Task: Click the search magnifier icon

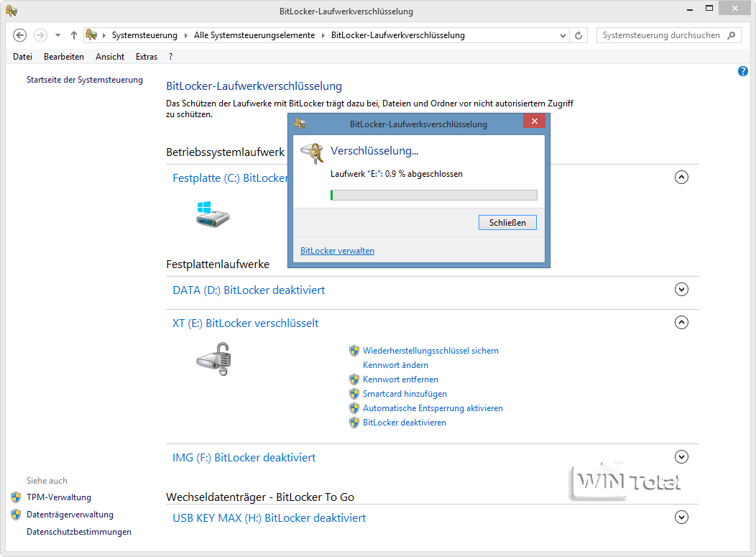Action: click(x=732, y=35)
